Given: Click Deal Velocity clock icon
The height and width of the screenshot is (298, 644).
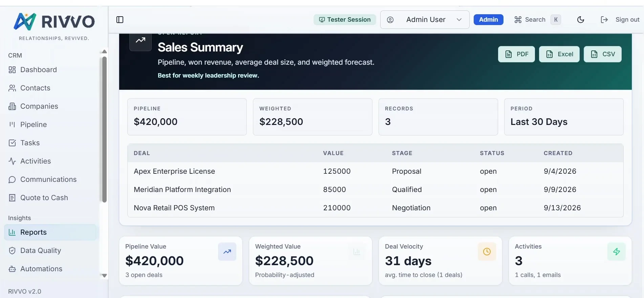Looking at the screenshot, I should (487, 252).
